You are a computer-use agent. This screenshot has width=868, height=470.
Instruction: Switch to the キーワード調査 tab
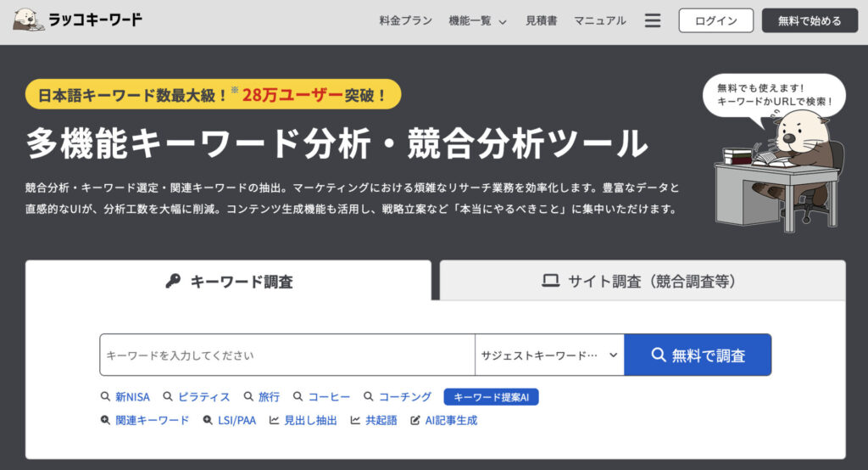(229, 282)
